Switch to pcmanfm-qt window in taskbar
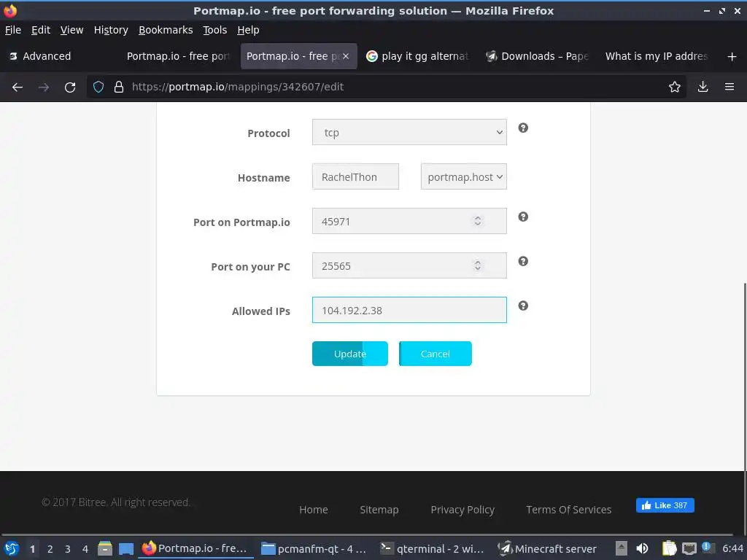Image resolution: width=747 pixels, height=560 pixels. tap(314, 548)
